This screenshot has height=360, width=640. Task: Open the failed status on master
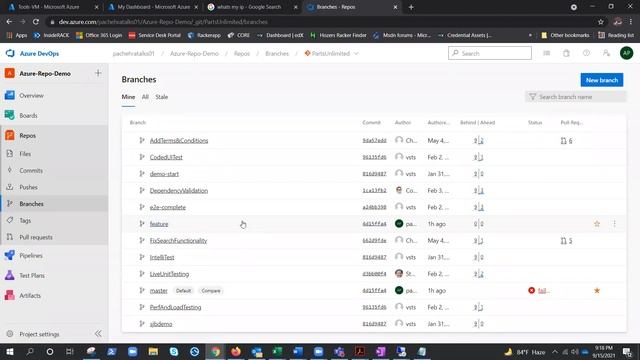539,291
